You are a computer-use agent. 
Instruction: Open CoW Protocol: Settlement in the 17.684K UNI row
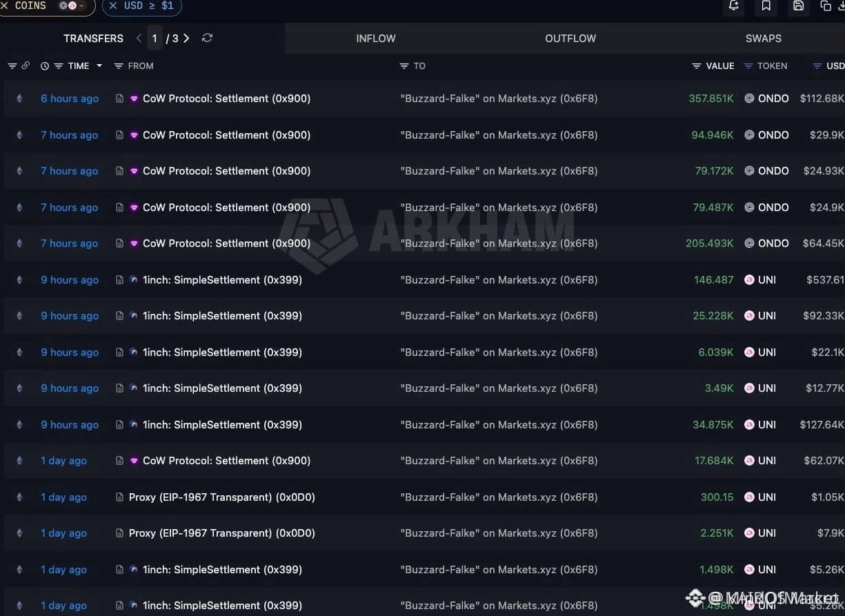[226, 461]
